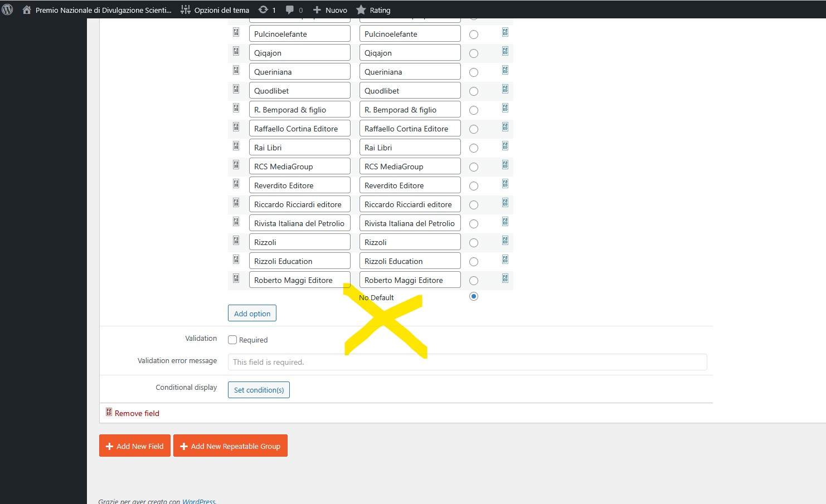Open the Premio Nazionale di Divulgazione site menu
Image resolution: width=826 pixels, height=504 pixels.
[97, 10]
